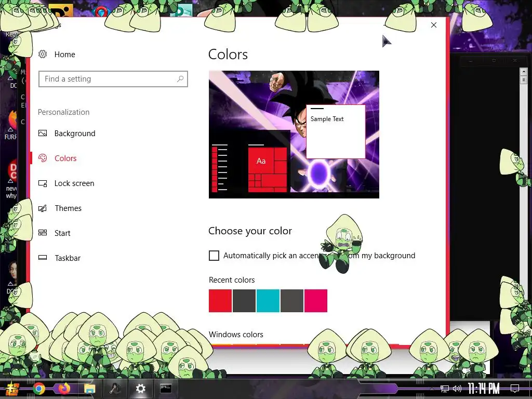Click scrollbar up arrow in background window
The height and width of the screenshot is (399, 532).
524,72
